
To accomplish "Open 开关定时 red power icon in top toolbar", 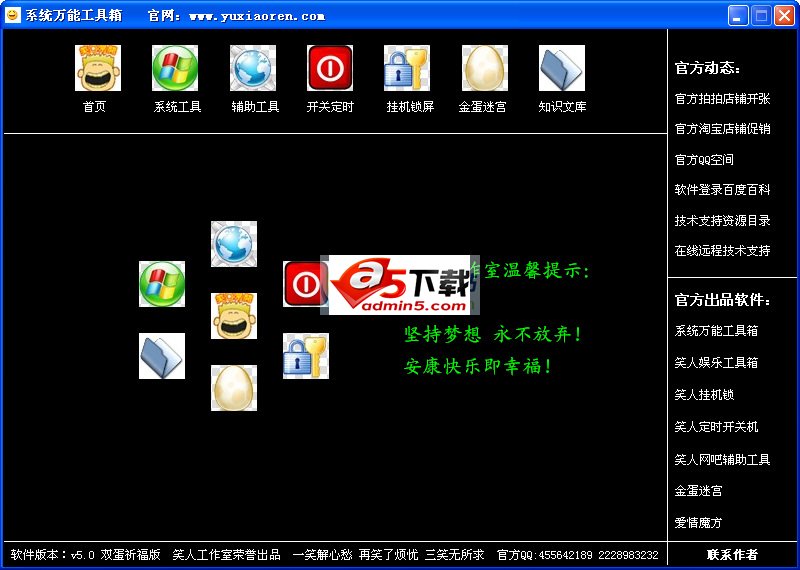I will pyautogui.click(x=330, y=68).
